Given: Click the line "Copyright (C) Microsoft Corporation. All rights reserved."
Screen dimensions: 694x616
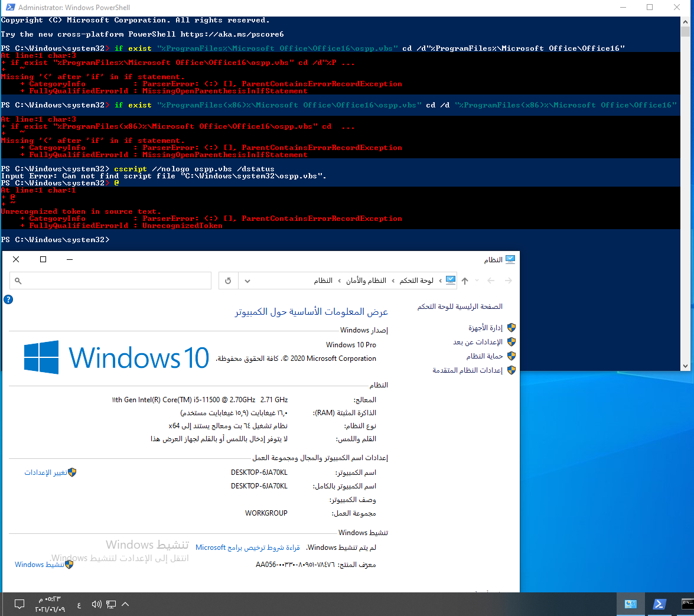Looking at the screenshot, I should (135, 20).
